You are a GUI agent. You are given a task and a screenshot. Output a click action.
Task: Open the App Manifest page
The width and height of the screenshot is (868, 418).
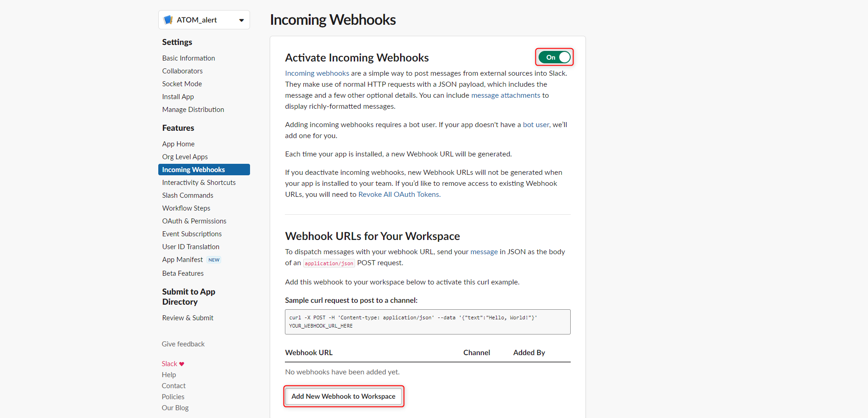coord(182,260)
